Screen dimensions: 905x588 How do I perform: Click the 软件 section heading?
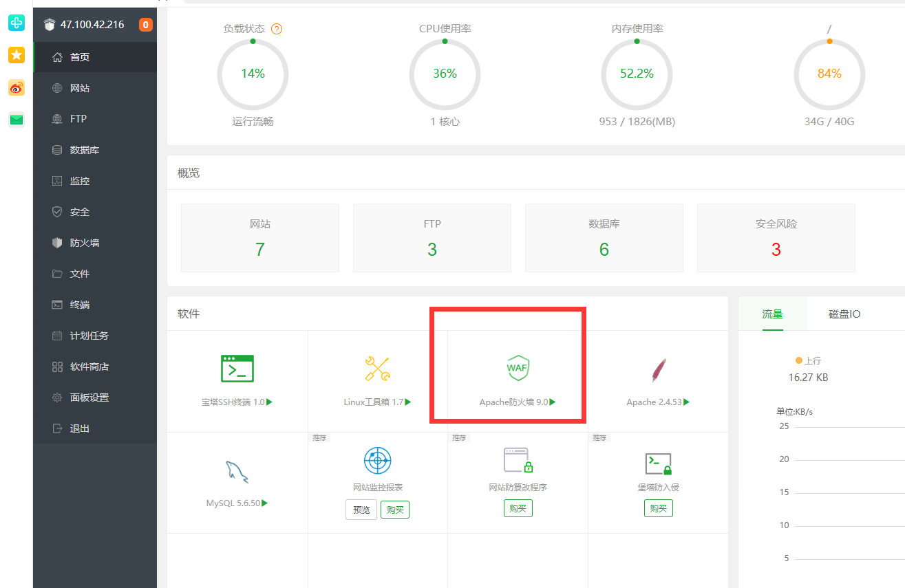(x=189, y=314)
